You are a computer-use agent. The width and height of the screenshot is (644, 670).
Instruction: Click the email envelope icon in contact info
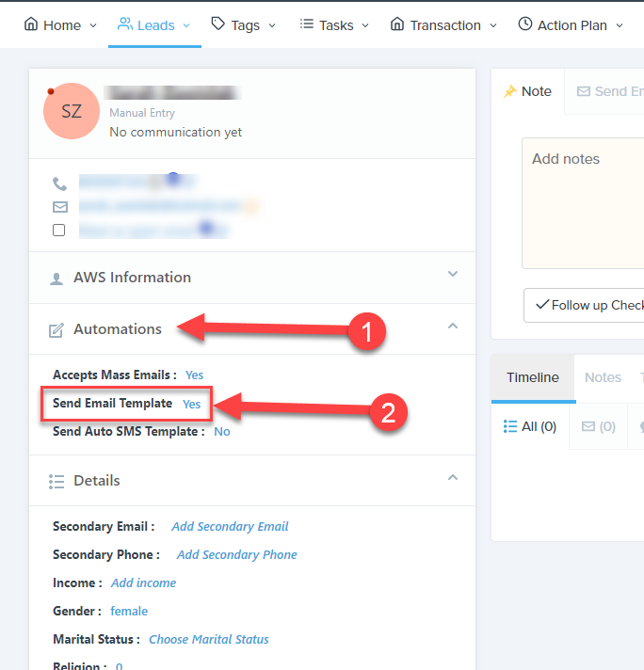pos(59,207)
